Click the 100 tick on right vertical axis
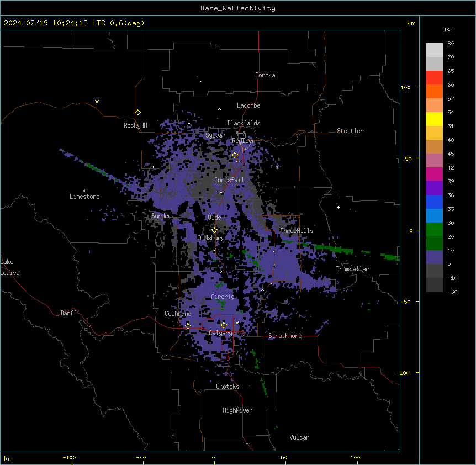 click(x=405, y=87)
